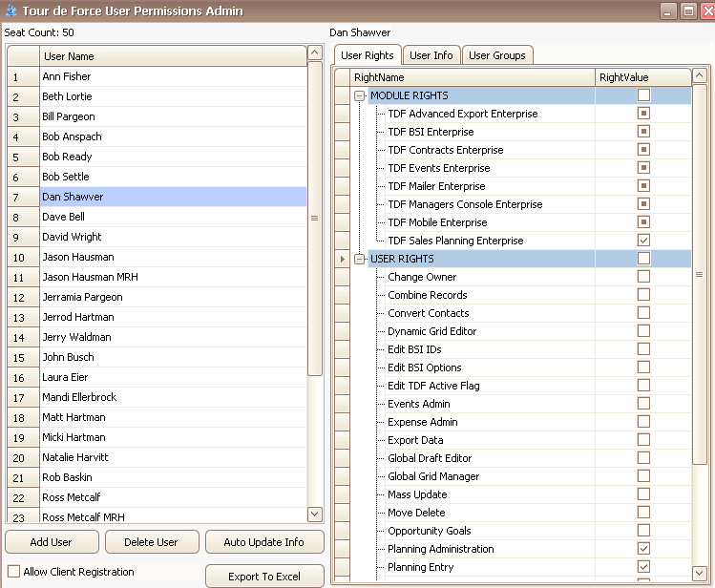Click the user list scroll up arrow
Viewport: 715px width, 588px height.
coord(315,52)
